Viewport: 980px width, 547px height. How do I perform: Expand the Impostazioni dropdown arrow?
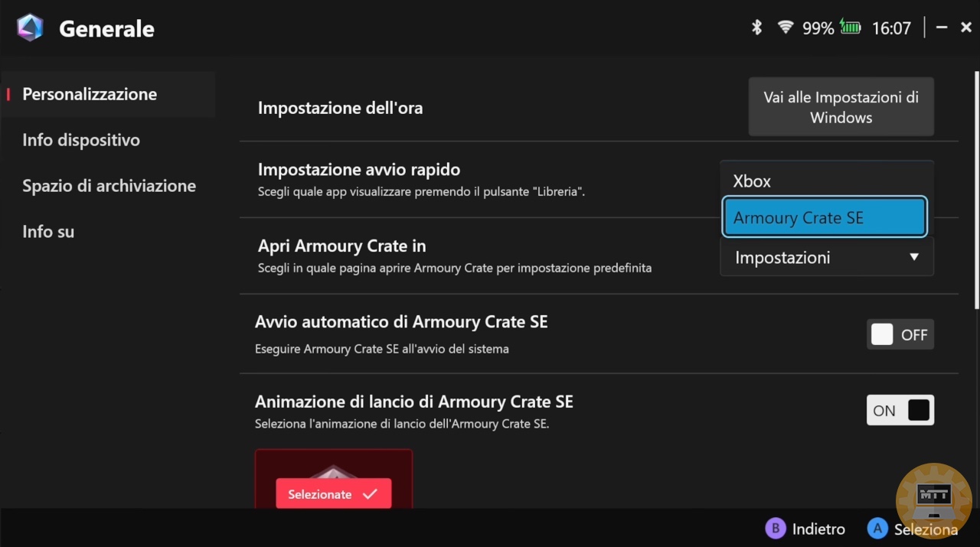click(x=913, y=257)
